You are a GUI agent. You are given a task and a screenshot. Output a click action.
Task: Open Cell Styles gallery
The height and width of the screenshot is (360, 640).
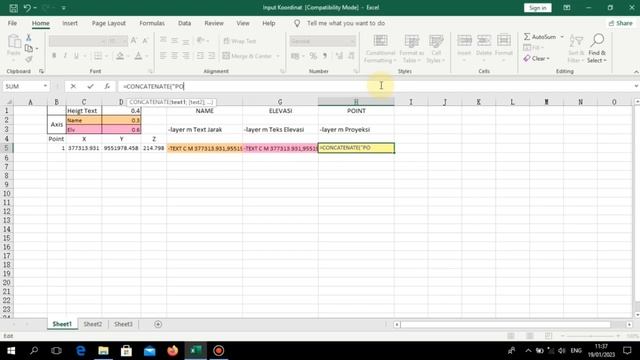click(436, 49)
